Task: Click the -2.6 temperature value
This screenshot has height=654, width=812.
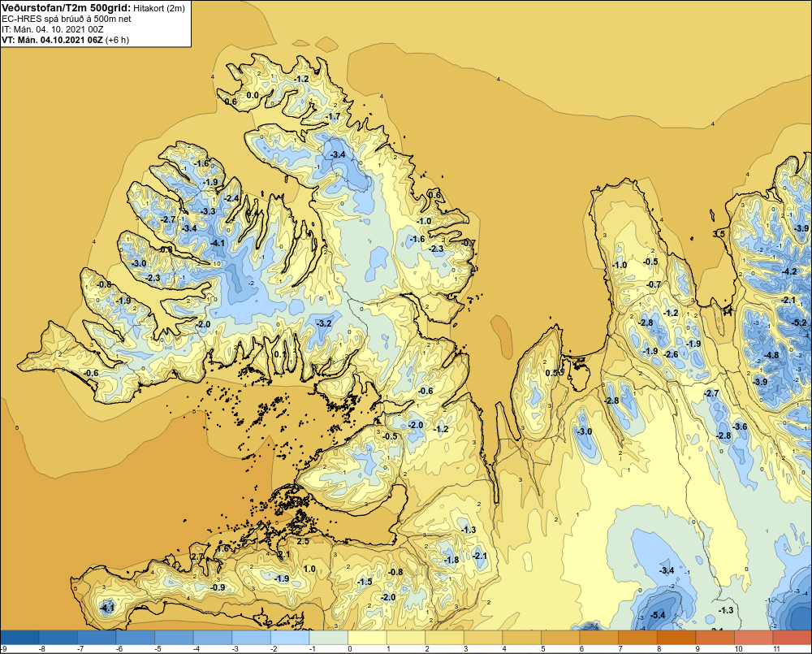Action: [x=672, y=354]
